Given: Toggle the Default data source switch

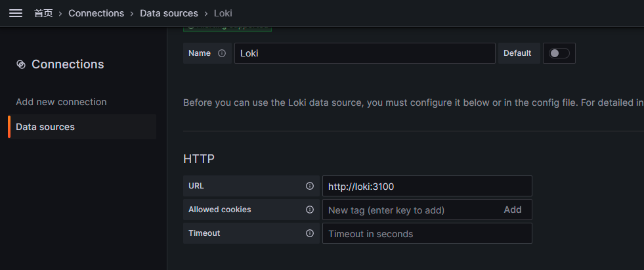Looking at the screenshot, I should [559, 53].
